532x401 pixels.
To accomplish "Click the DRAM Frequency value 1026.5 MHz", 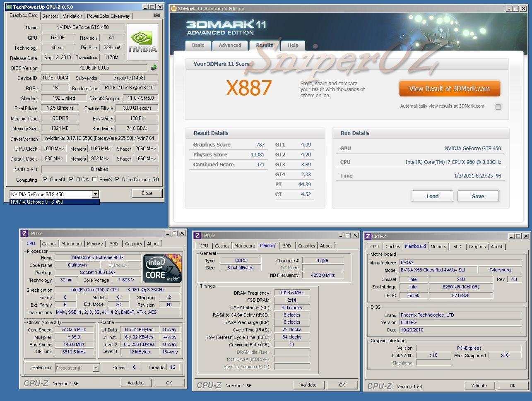I will click(292, 293).
